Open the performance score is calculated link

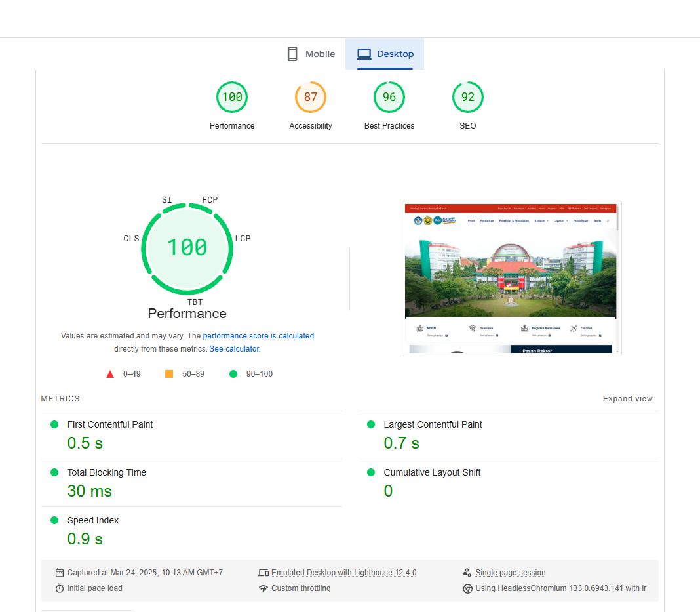tap(258, 336)
